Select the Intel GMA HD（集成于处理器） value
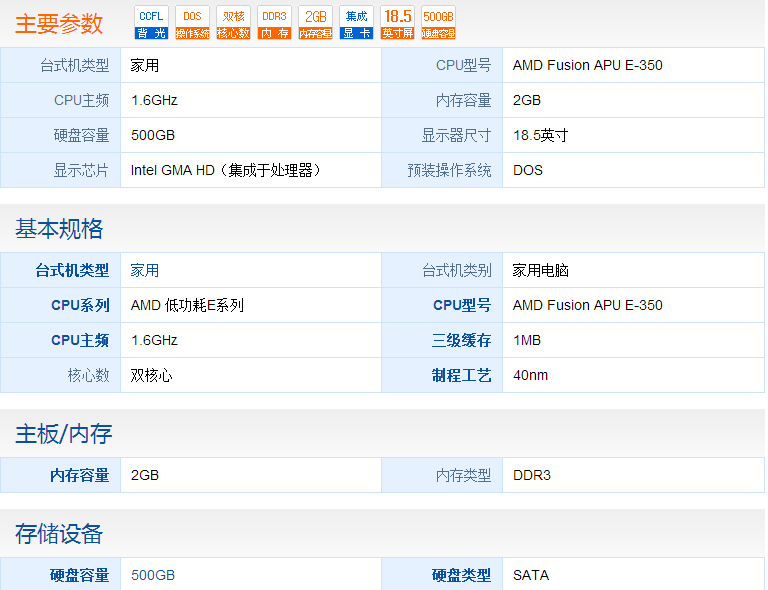Image resolution: width=768 pixels, height=590 pixels. [x=225, y=170]
